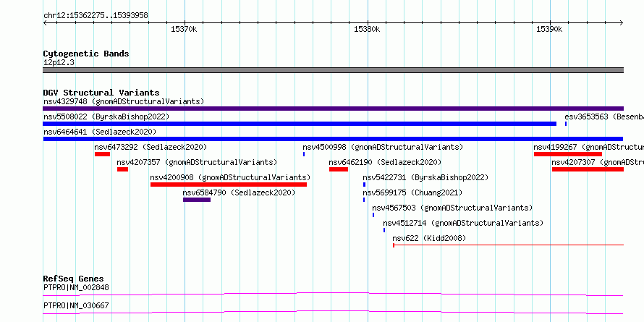Click the nsv4329748 purple variant bar
The height and width of the screenshot is (322, 644).
[x=333, y=109]
